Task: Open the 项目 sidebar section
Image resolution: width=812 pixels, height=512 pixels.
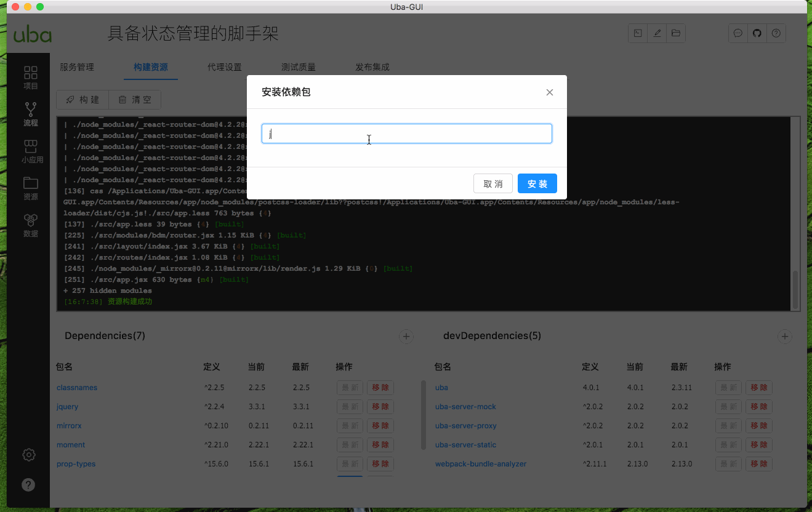Action: point(30,78)
